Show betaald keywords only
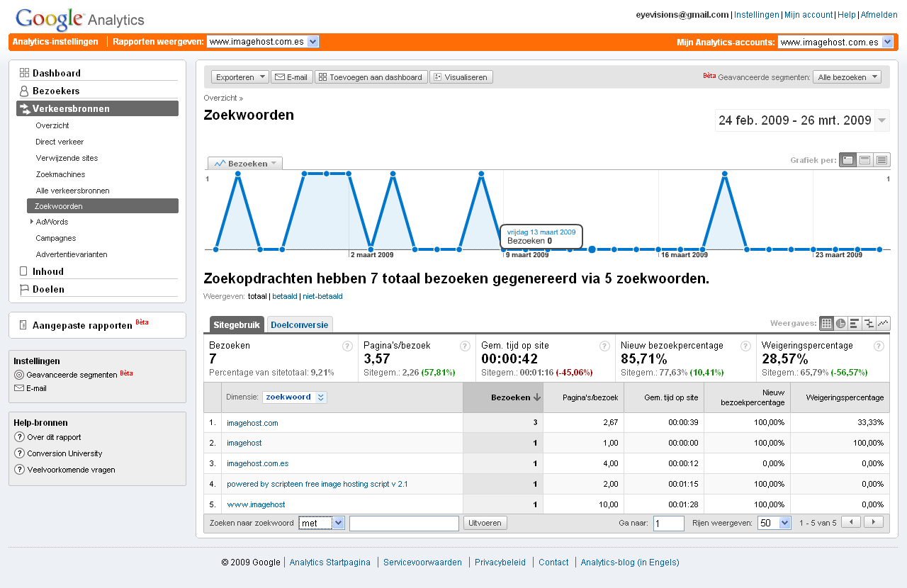 point(285,296)
